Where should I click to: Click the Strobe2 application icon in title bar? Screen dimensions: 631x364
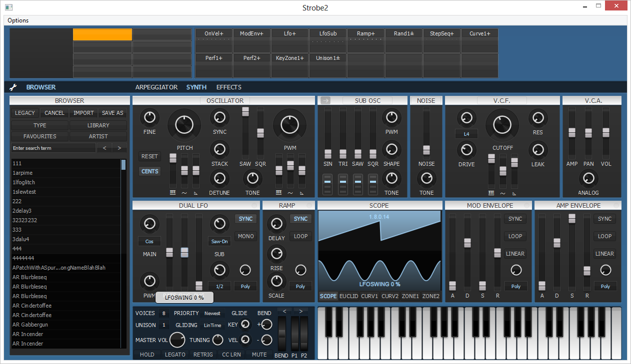coord(8,7)
